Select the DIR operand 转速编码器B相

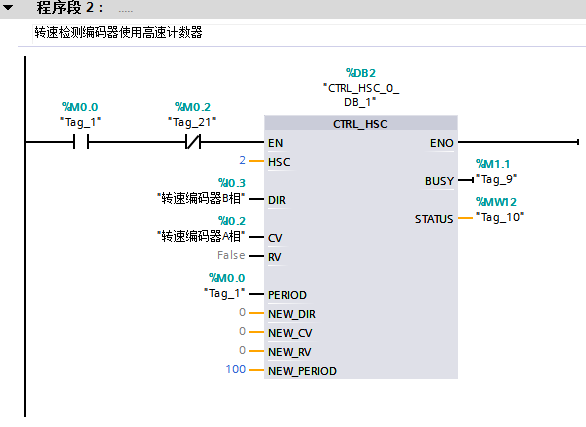(201, 198)
